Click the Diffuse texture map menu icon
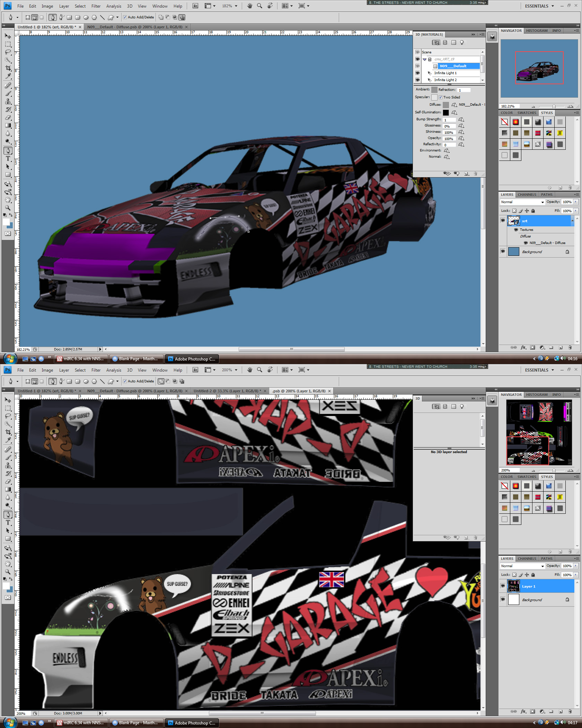Screen dimensions: 582x728 tap(454, 105)
